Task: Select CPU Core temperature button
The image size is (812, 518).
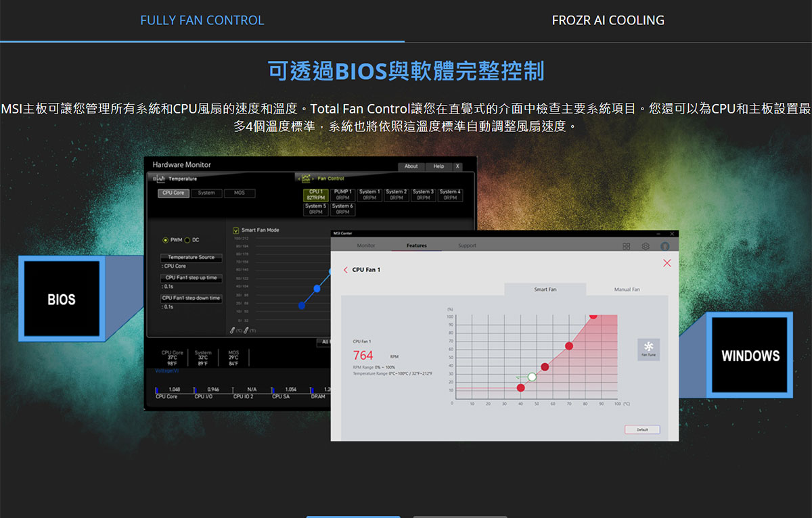Action: point(173,193)
